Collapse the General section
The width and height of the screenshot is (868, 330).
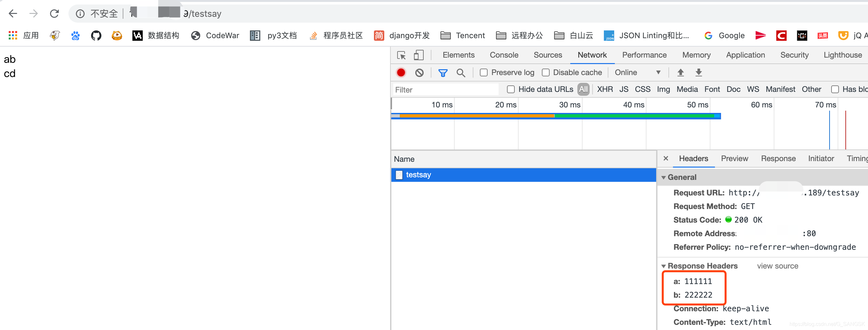pos(664,177)
